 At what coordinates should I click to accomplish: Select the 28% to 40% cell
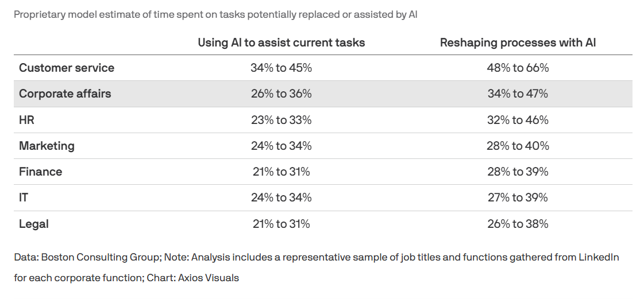(518, 146)
